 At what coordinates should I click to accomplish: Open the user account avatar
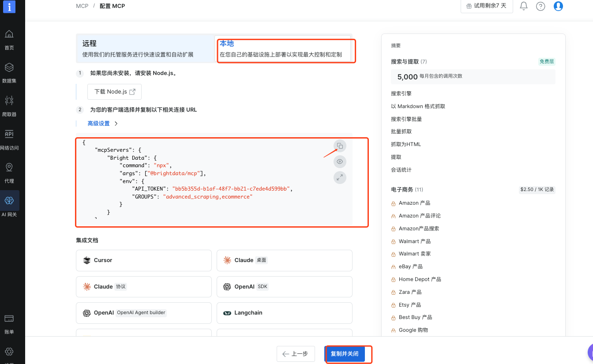pos(558,6)
